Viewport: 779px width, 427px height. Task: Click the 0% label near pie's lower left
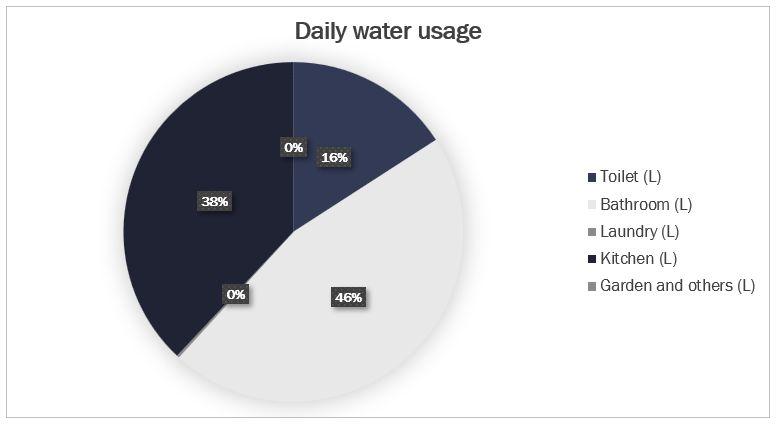[236, 294]
